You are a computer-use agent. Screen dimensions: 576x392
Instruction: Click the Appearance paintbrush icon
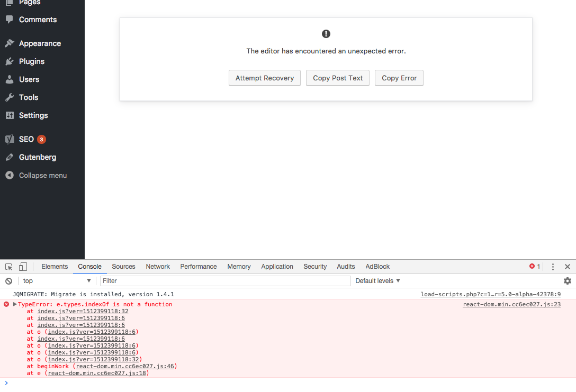tap(10, 43)
